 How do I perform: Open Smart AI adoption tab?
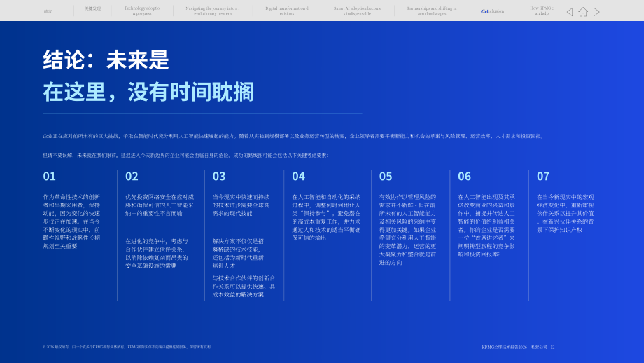[357, 11]
